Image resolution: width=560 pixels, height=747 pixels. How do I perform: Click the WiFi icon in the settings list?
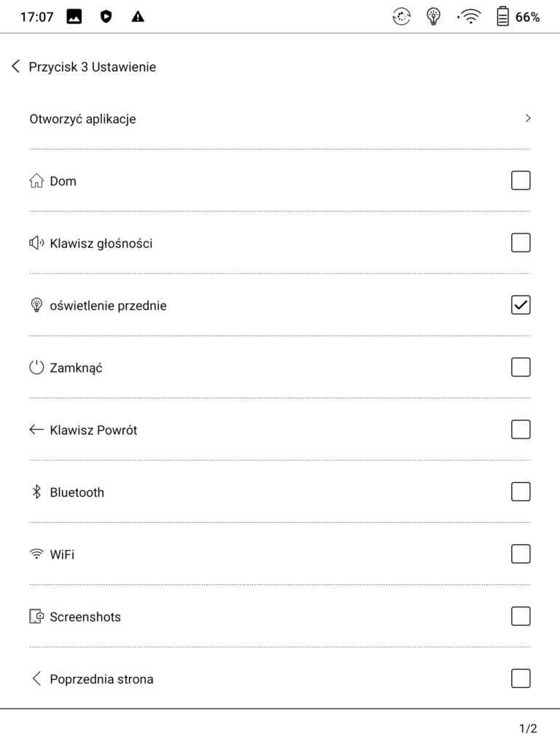[36, 554]
